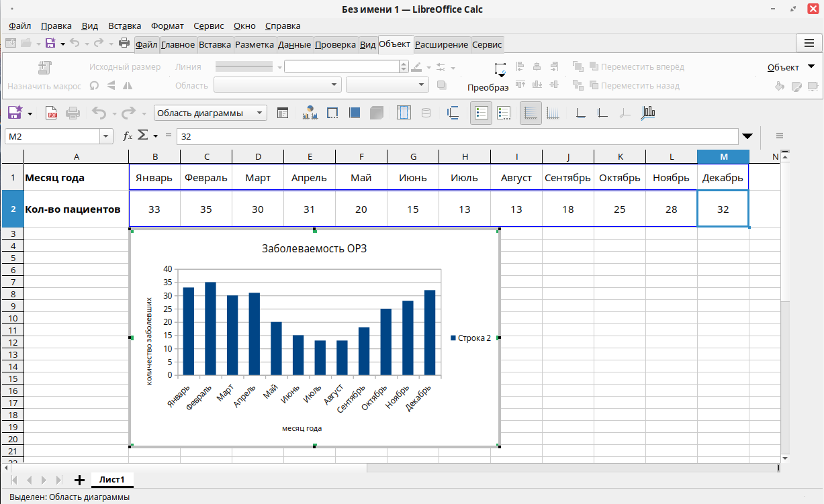Open Format Selection dialog icon
Image resolution: width=824 pixels, height=504 pixels.
click(x=283, y=113)
